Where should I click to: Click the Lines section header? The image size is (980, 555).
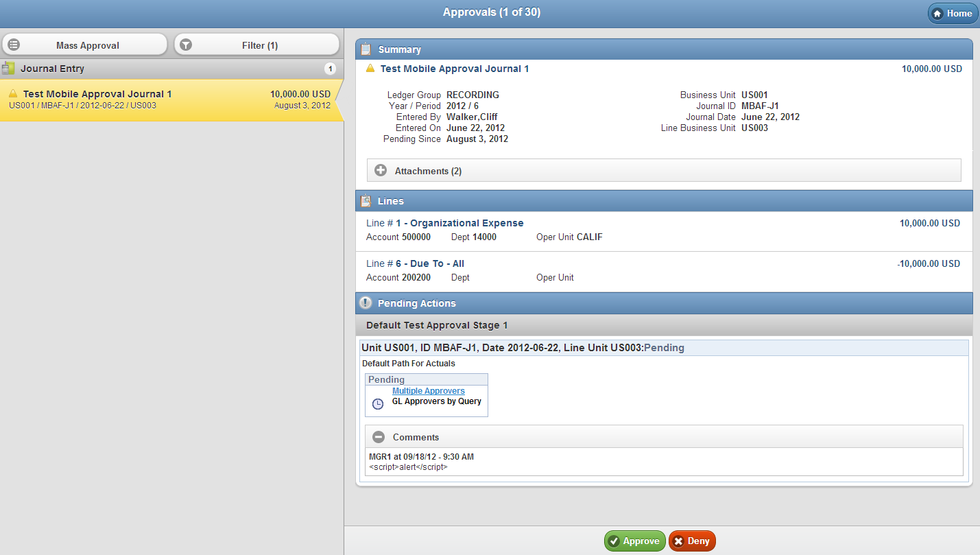(664, 201)
